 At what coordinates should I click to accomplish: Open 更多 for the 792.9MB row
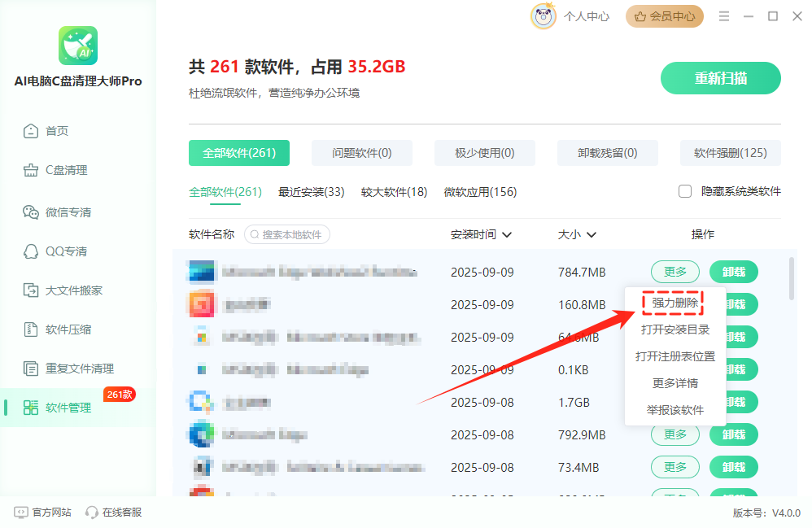coord(674,436)
